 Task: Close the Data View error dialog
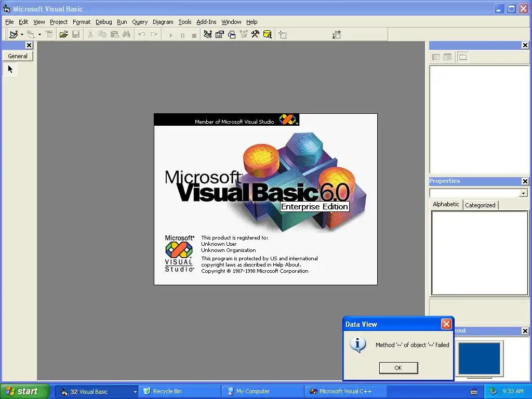point(446,324)
